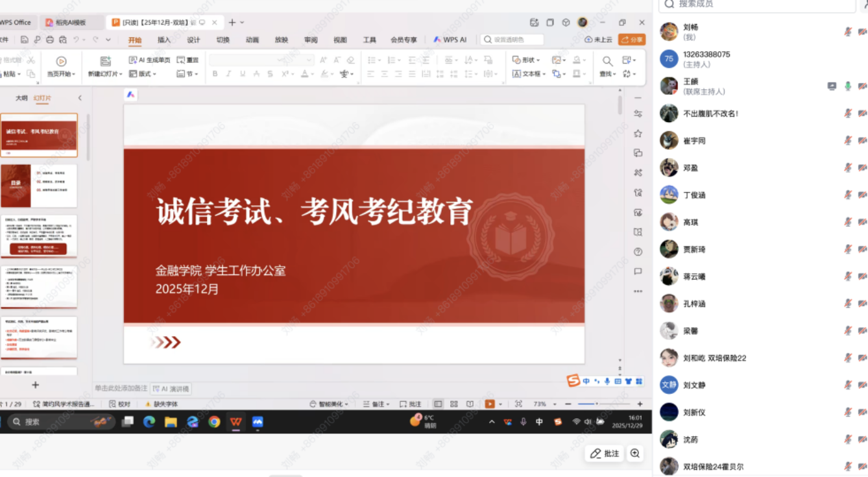868x477 pixels.
Task: Click the 批注 annotate button below slide
Action: pyautogui.click(x=605, y=454)
